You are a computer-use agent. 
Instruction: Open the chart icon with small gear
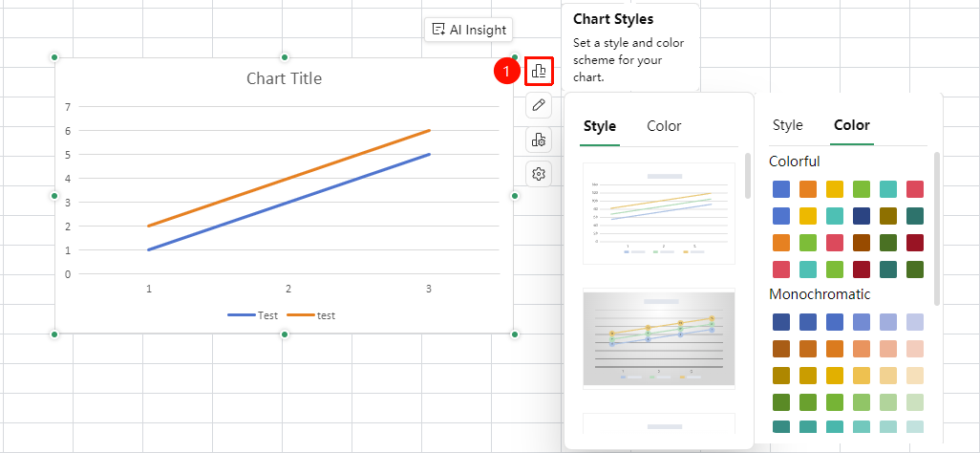point(539,140)
